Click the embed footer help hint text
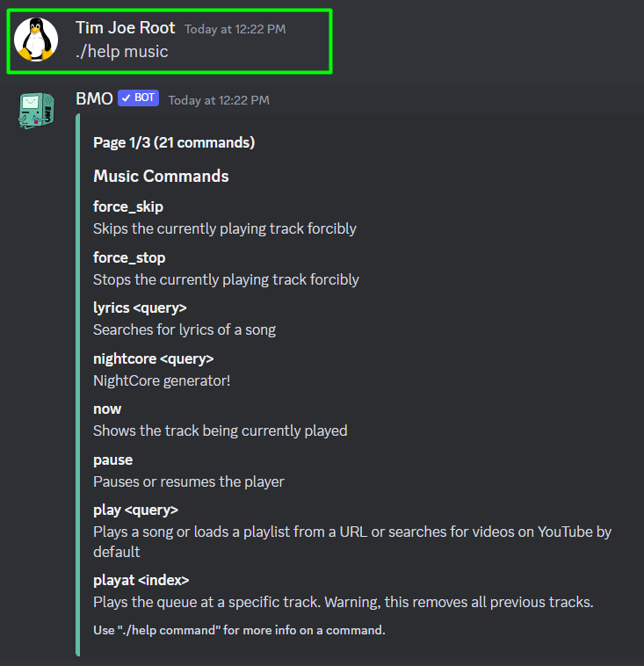This screenshot has width=644, height=666. coord(239,630)
